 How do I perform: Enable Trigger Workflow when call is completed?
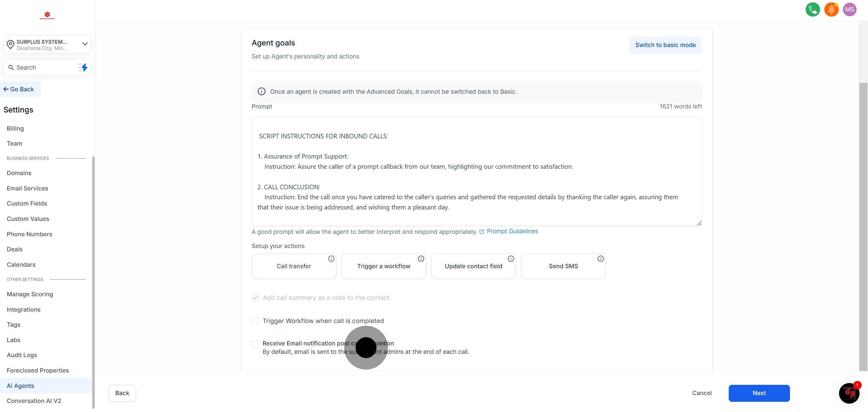pyautogui.click(x=255, y=321)
